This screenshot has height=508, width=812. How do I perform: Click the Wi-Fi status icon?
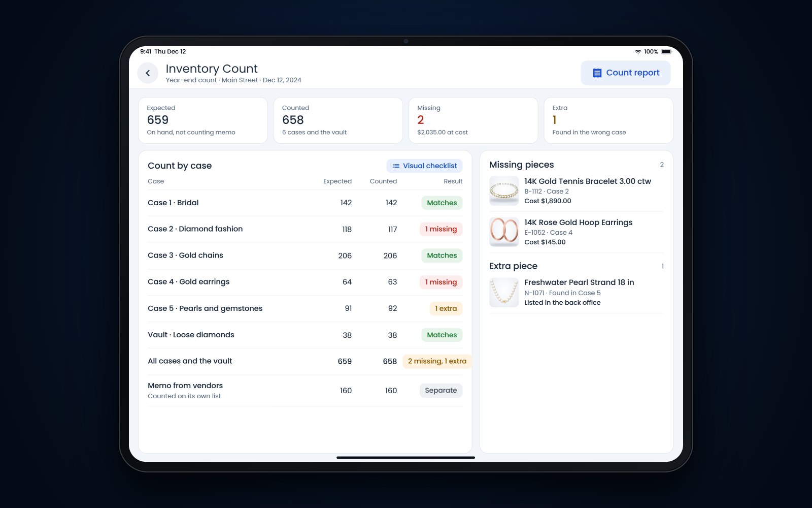[638, 52]
